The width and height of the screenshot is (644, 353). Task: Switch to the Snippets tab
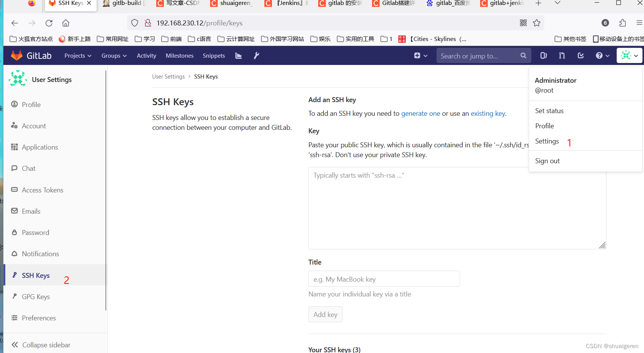214,55
